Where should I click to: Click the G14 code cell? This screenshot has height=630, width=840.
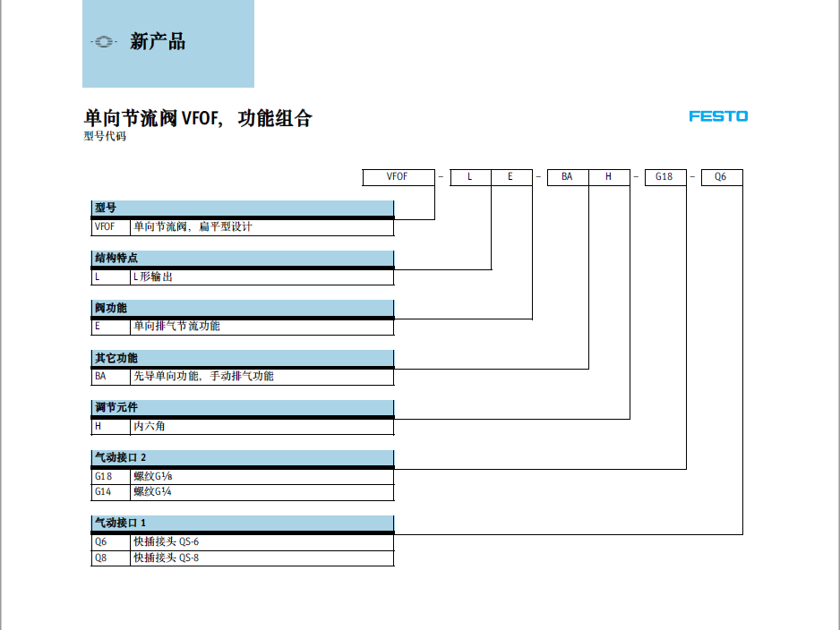pos(111,492)
